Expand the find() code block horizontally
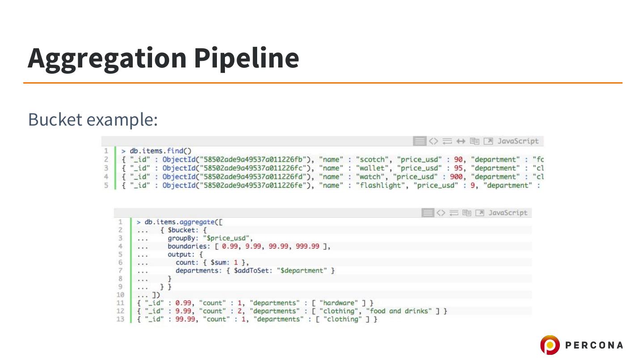The height and width of the screenshot is (362, 644). [460, 141]
